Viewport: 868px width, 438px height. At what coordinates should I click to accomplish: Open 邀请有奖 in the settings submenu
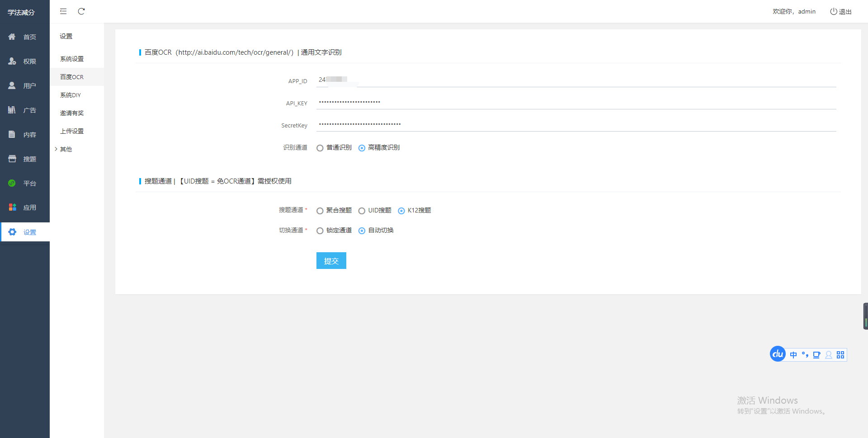(x=72, y=113)
